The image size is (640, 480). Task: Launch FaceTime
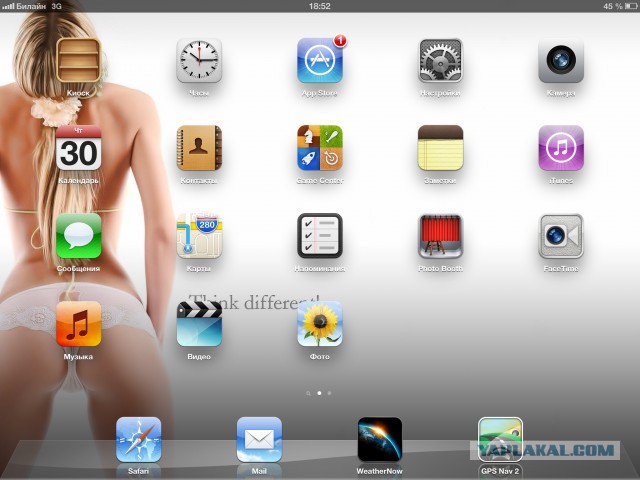coord(561,236)
